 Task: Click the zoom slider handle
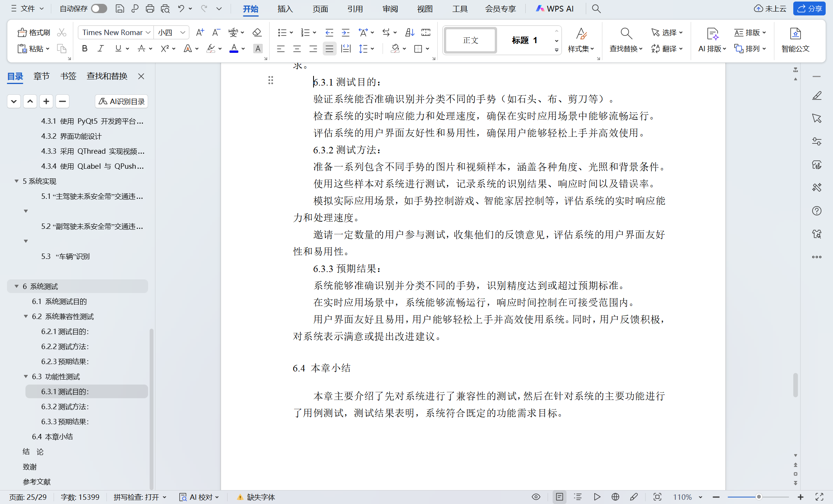[759, 497]
